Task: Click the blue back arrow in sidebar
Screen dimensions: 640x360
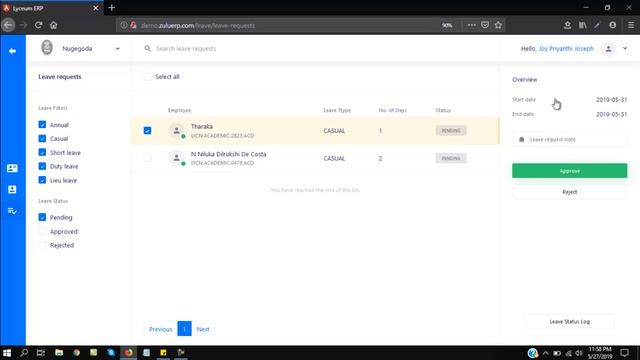Action: [x=13, y=51]
